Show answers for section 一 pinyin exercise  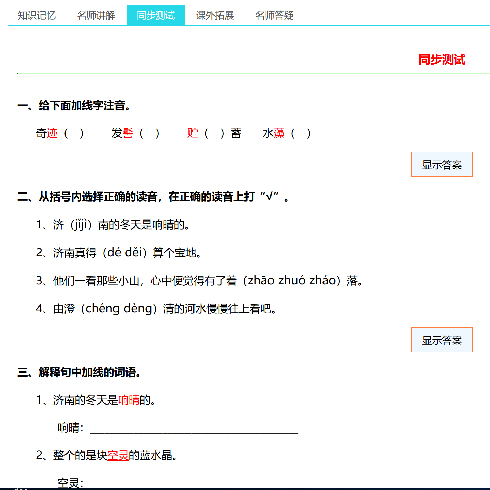(x=442, y=164)
